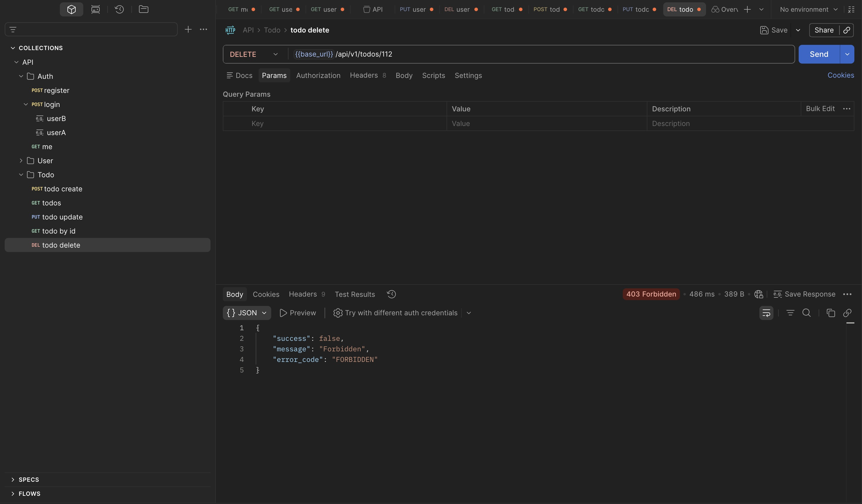Screen dimensions: 862x504
Task: Collapse the API collection
Action: coord(16,62)
